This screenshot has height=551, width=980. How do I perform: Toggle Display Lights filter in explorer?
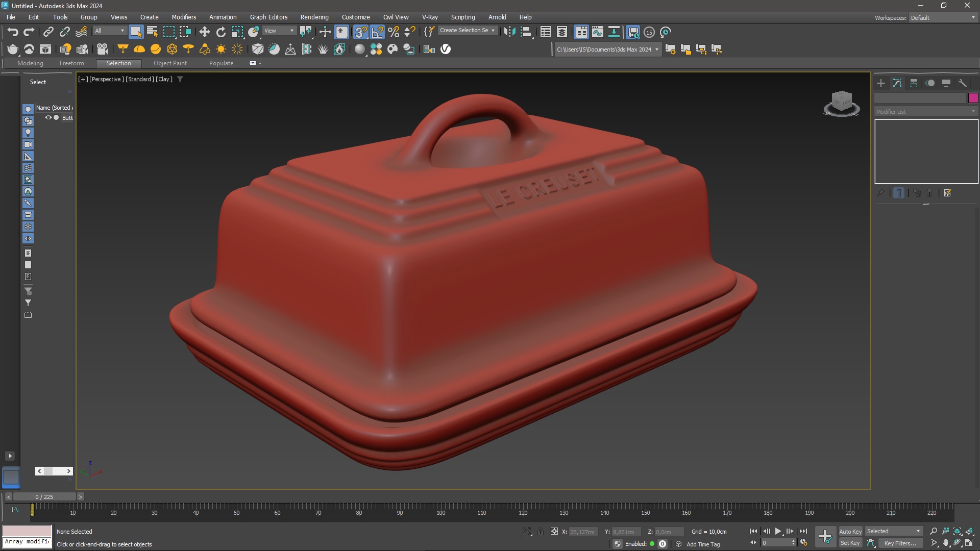pyautogui.click(x=28, y=133)
